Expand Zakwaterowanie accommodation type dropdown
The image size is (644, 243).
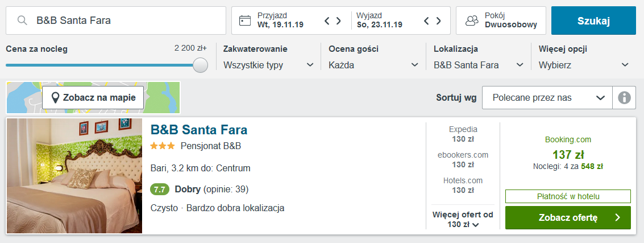coord(268,65)
